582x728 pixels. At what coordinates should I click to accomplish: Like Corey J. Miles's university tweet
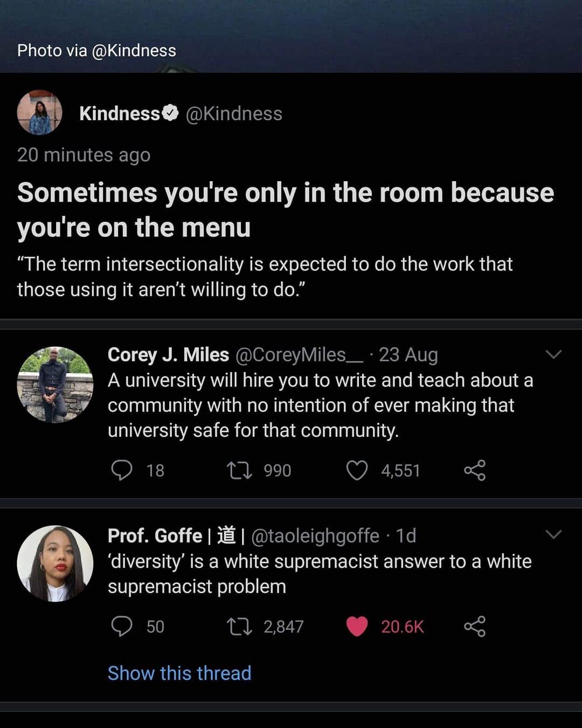point(357,470)
